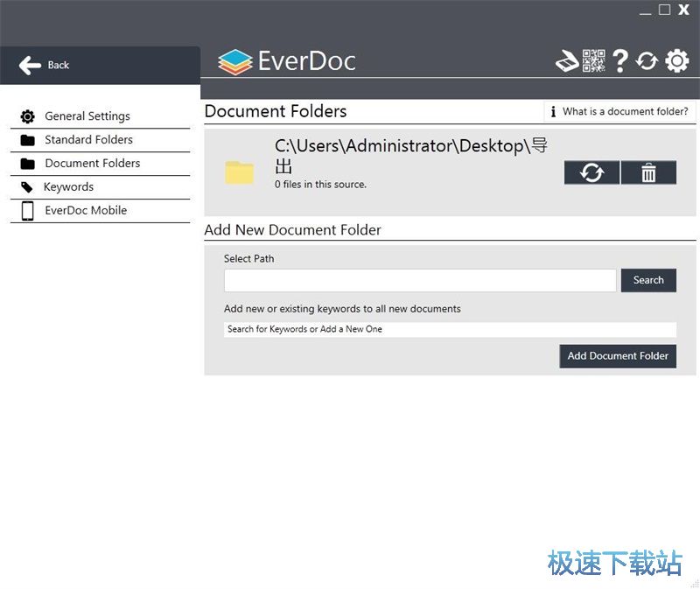Viewport: 700px width, 589px height.
Task: Close the EverDoc window
Action: coord(683,10)
